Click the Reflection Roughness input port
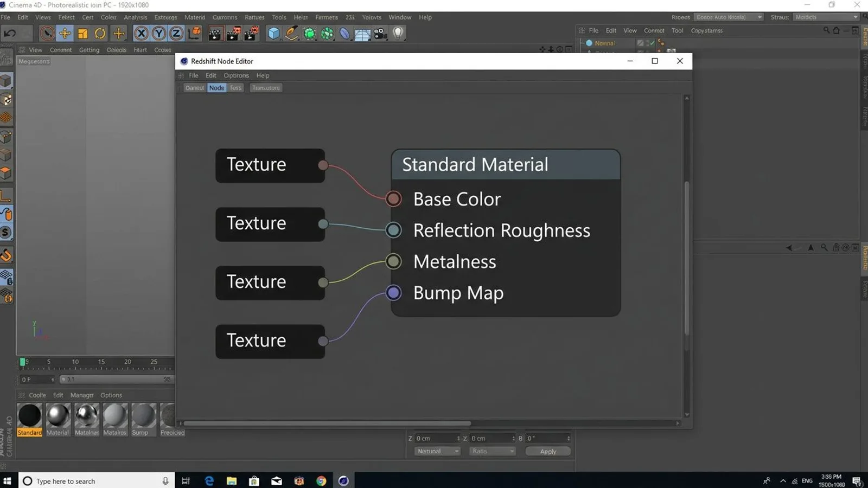This screenshot has width=868, height=488. pos(393,230)
